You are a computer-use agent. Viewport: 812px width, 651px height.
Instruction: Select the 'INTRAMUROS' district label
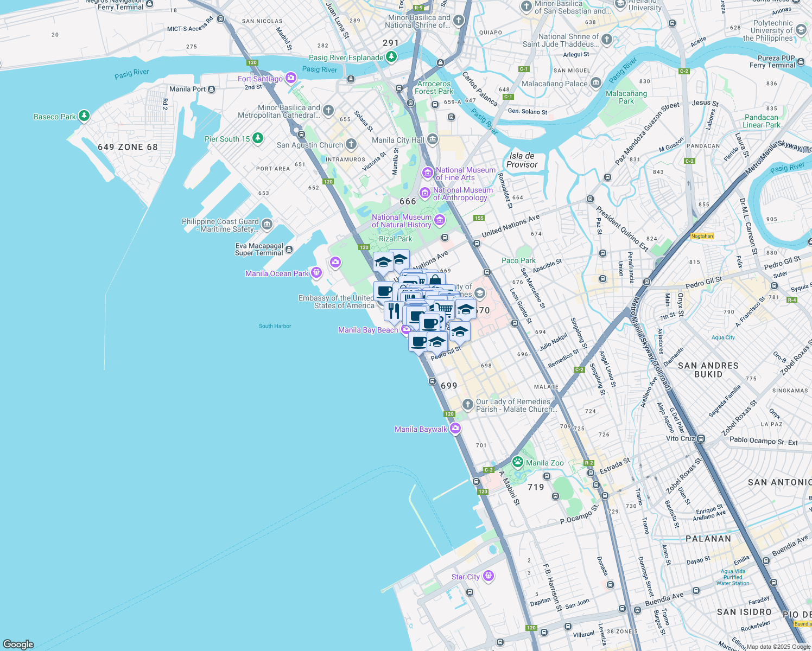click(x=346, y=159)
